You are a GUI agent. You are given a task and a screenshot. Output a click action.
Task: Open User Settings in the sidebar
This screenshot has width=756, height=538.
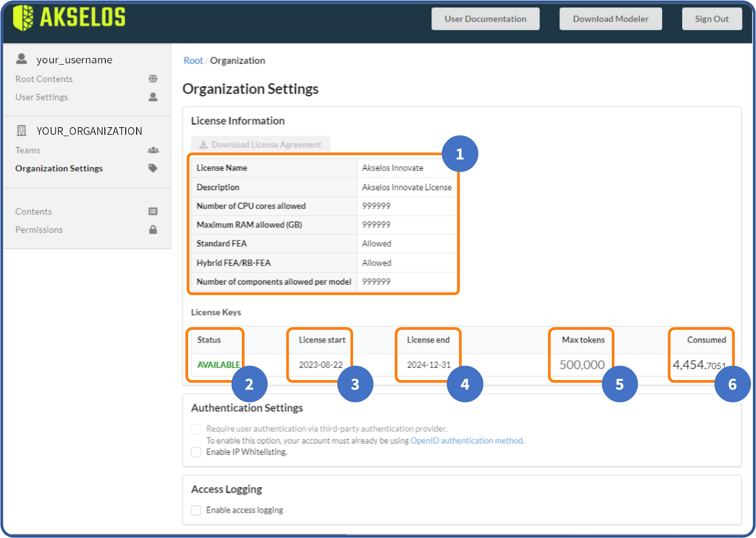(x=42, y=97)
